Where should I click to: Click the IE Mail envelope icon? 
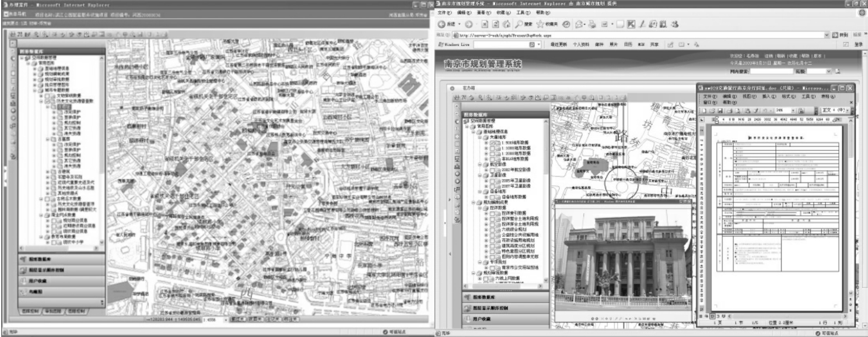point(579,24)
